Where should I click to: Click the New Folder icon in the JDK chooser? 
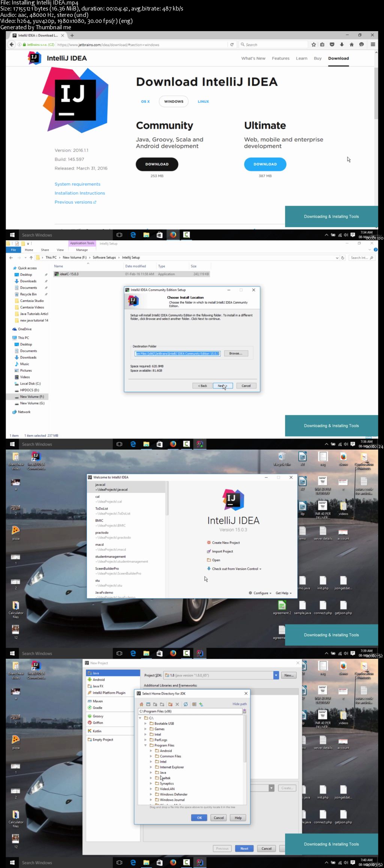coord(170,704)
